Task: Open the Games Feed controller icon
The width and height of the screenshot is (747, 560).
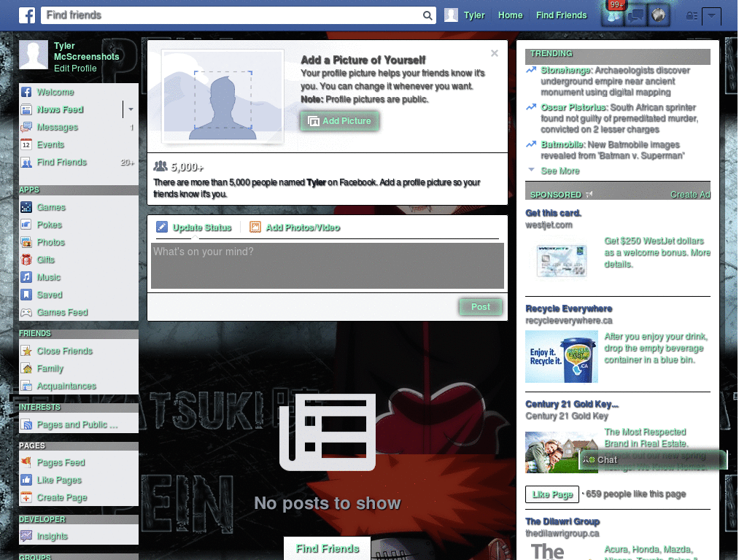Action: [x=26, y=312]
